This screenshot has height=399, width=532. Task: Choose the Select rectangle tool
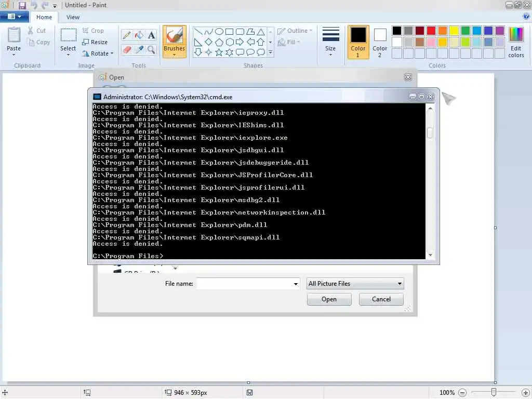(x=68, y=36)
